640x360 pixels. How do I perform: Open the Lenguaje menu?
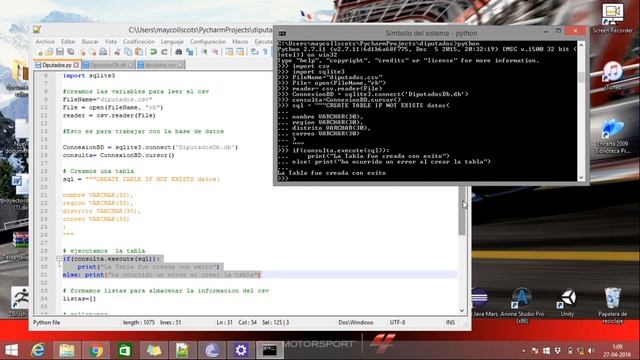172,42
